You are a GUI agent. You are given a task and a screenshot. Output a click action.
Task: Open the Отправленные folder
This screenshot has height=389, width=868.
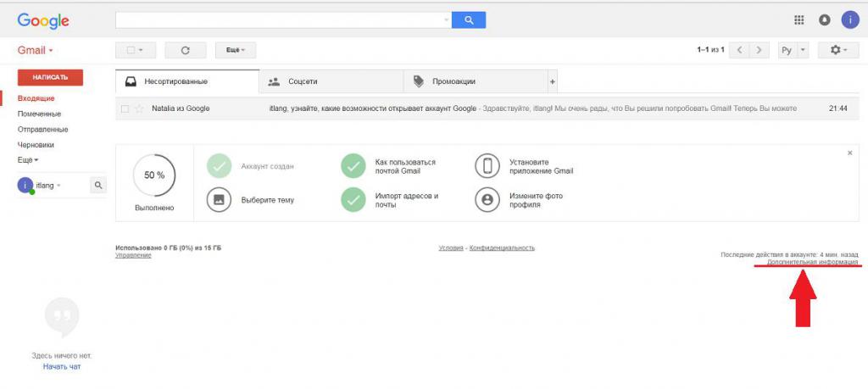pos(42,129)
